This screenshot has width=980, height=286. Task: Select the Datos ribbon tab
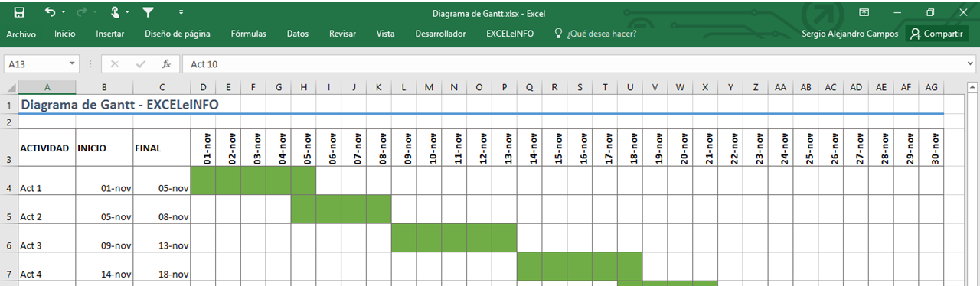pos(298,34)
